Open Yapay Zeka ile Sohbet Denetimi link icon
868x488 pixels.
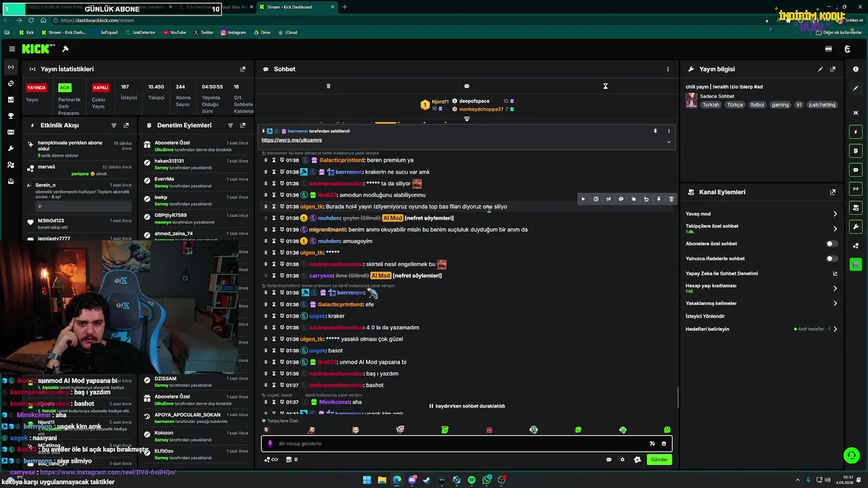click(x=835, y=274)
